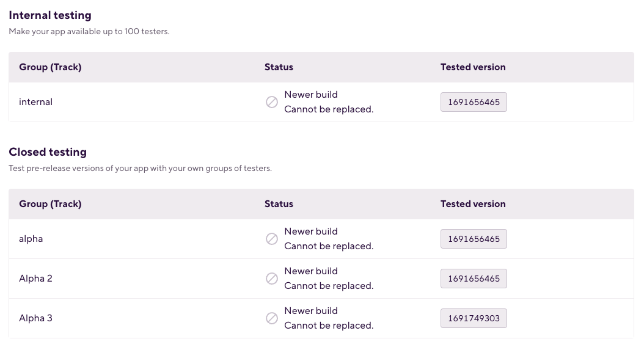Click the Alpha 3 group name
This screenshot has height=350, width=644.
pyautogui.click(x=35, y=318)
